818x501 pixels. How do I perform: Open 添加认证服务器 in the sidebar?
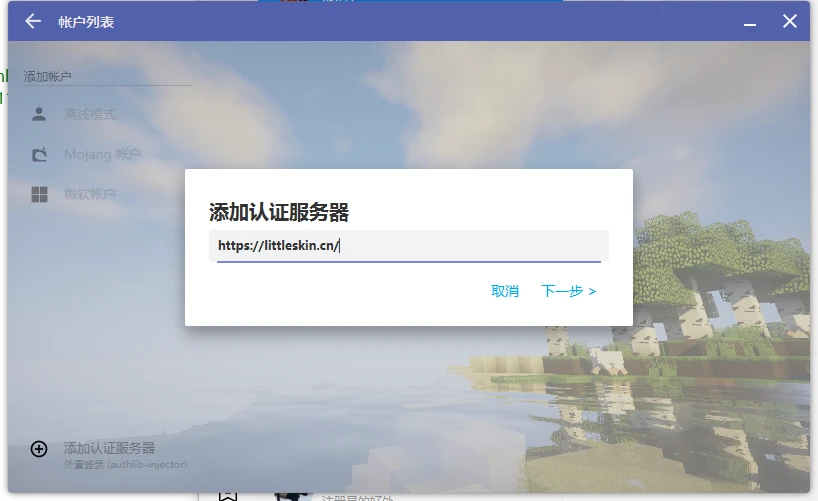click(109, 448)
